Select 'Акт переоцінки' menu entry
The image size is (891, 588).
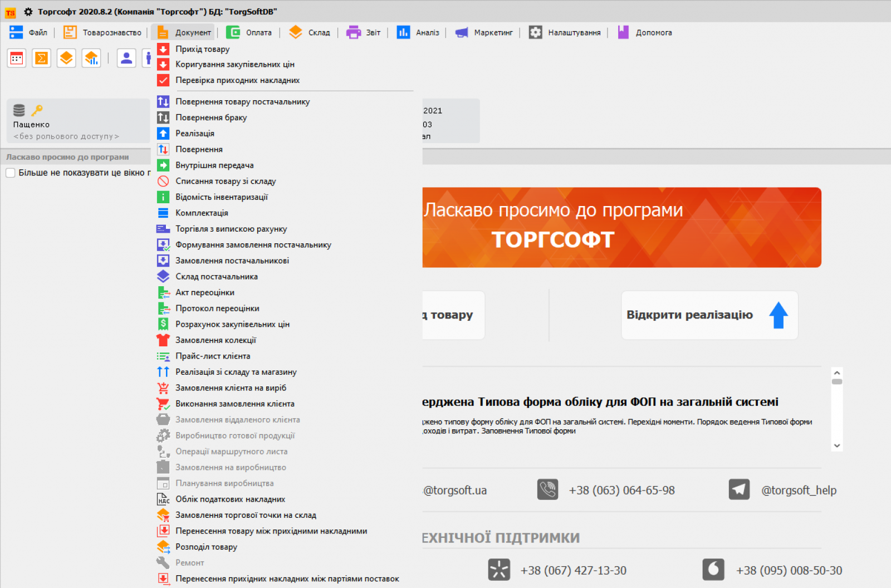point(204,292)
